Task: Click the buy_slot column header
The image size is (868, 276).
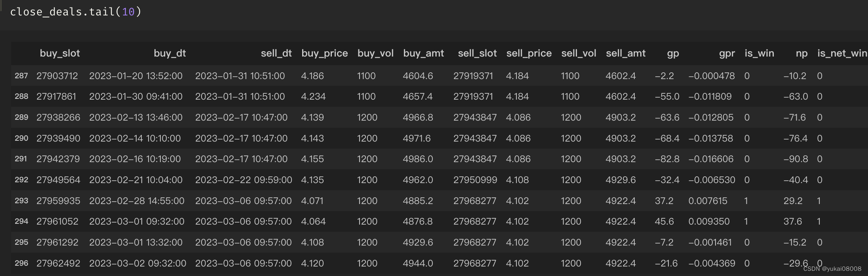Action: pos(60,53)
